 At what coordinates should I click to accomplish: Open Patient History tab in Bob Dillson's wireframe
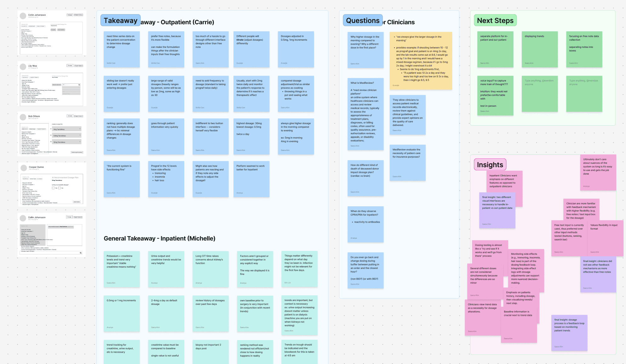point(79,116)
